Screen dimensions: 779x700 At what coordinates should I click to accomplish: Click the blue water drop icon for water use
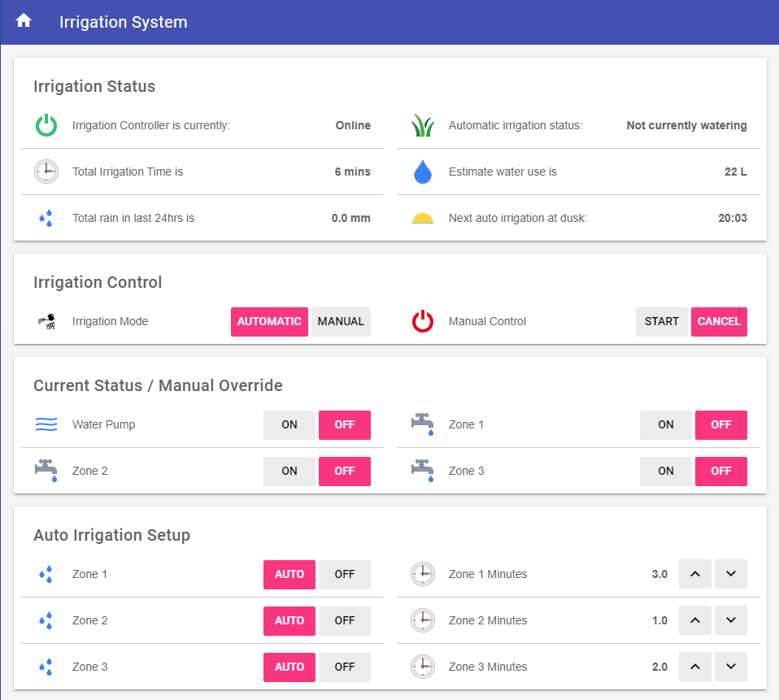point(423,172)
